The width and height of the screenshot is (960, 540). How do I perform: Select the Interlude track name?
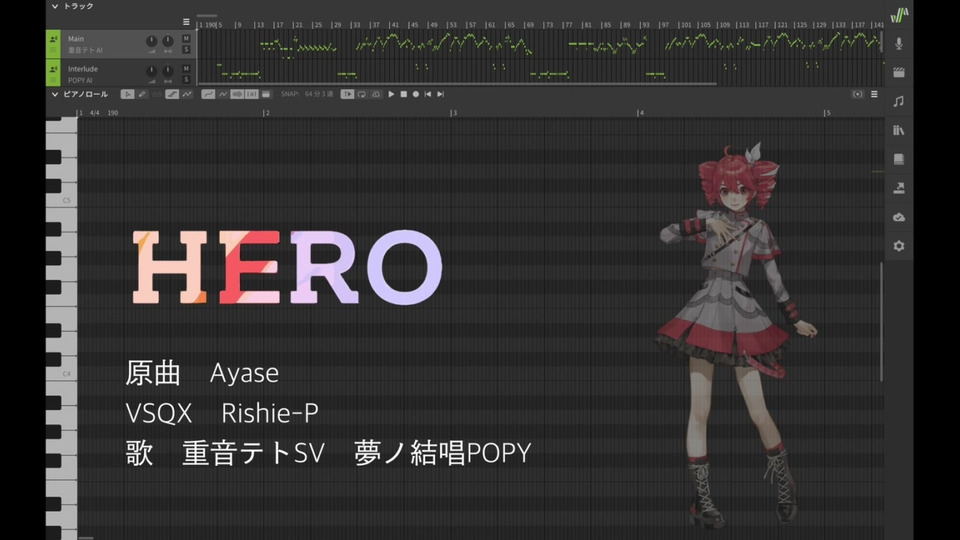click(x=83, y=69)
